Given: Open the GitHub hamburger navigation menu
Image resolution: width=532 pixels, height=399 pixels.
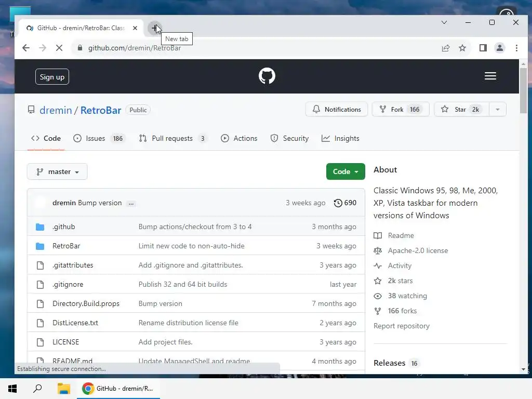Looking at the screenshot, I should pyautogui.click(x=490, y=76).
